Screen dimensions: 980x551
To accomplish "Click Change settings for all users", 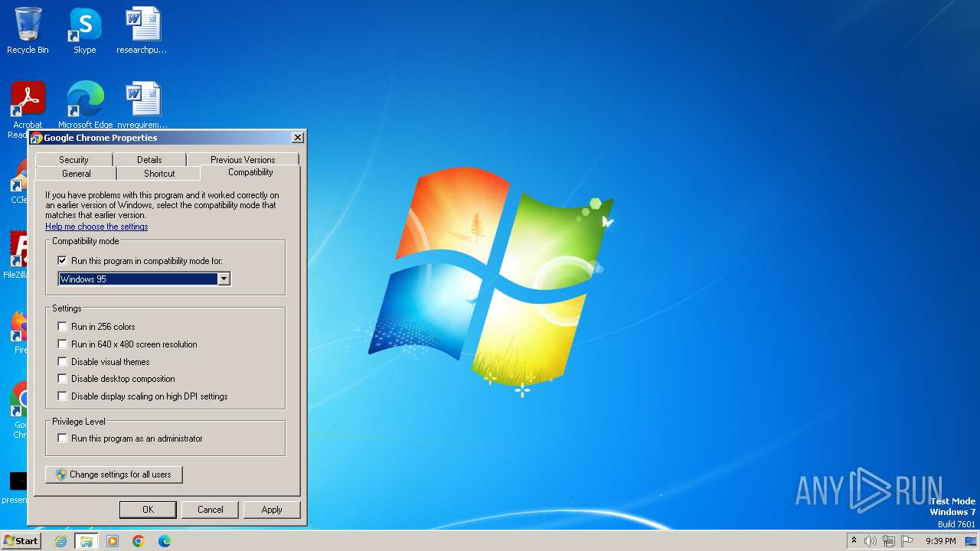I will click(114, 474).
